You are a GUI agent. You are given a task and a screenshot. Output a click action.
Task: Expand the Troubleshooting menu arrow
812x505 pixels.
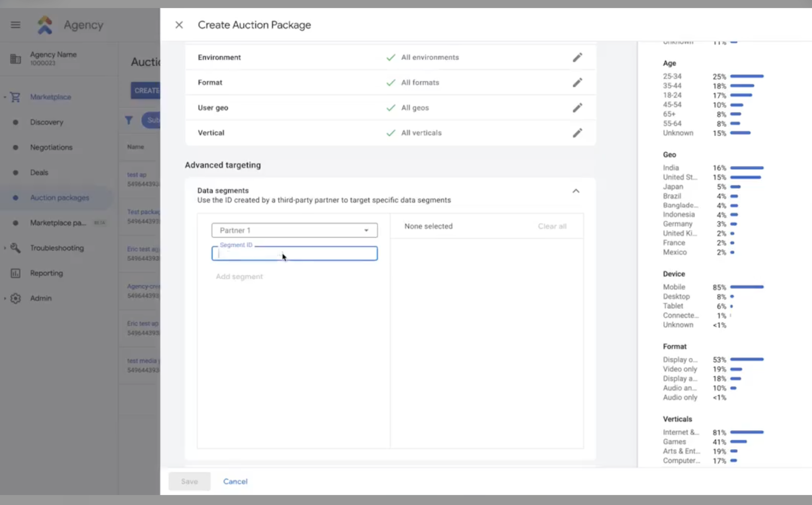(5, 248)
